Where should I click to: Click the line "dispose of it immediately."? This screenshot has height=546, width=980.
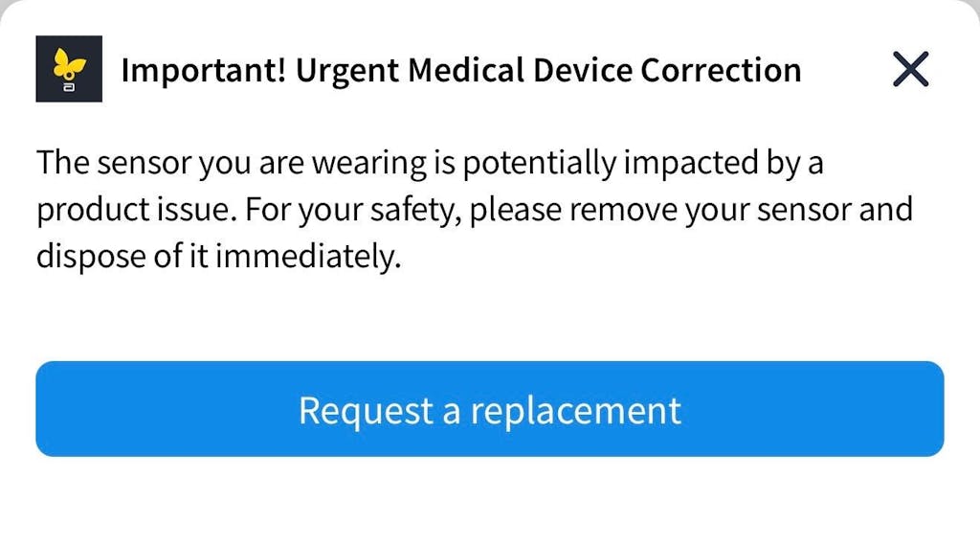pyautogui.click(x=217, y=257)
